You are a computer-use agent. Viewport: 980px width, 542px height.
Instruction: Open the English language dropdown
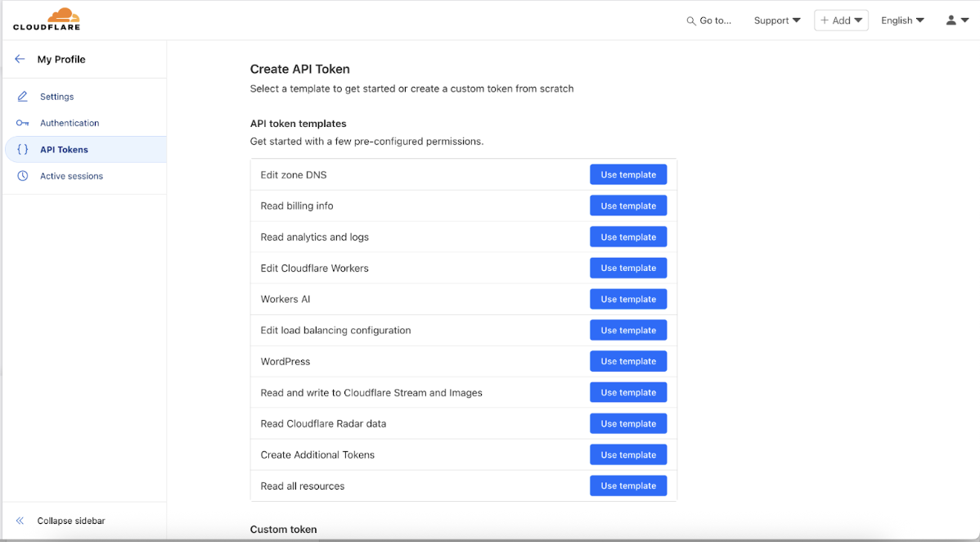click(x=901, y=20)
